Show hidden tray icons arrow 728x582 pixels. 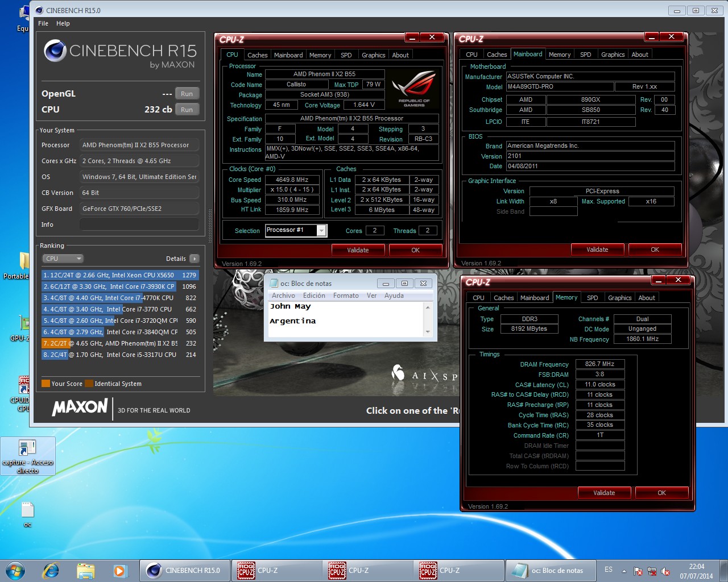coord(624,571)
